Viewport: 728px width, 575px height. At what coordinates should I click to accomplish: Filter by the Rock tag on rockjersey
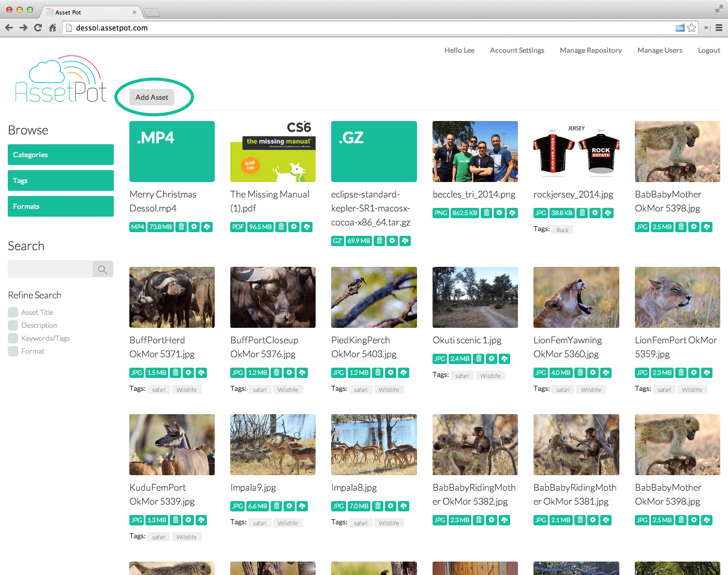562,230
